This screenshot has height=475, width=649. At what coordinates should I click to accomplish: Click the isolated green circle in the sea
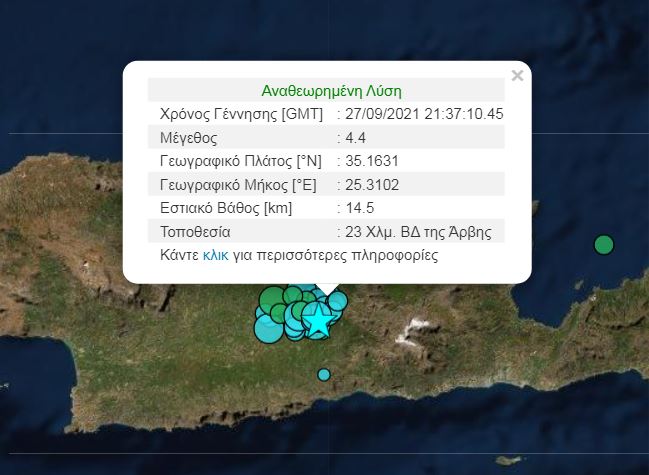click(604, 245)
